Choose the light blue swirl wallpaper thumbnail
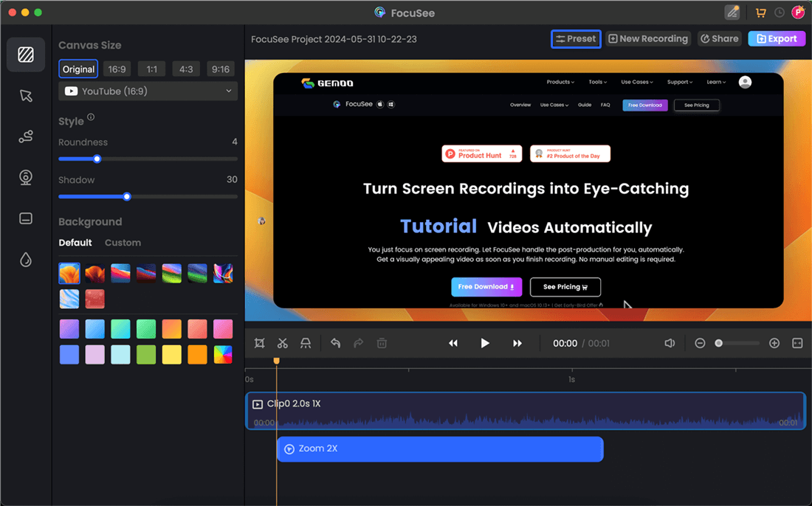This screenshot has height=506, width=812. tap(69, 299)
